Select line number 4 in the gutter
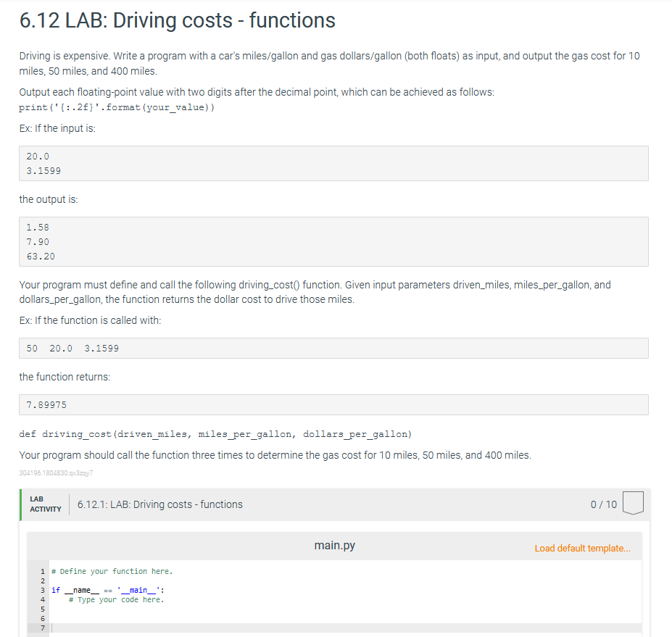 43,599
